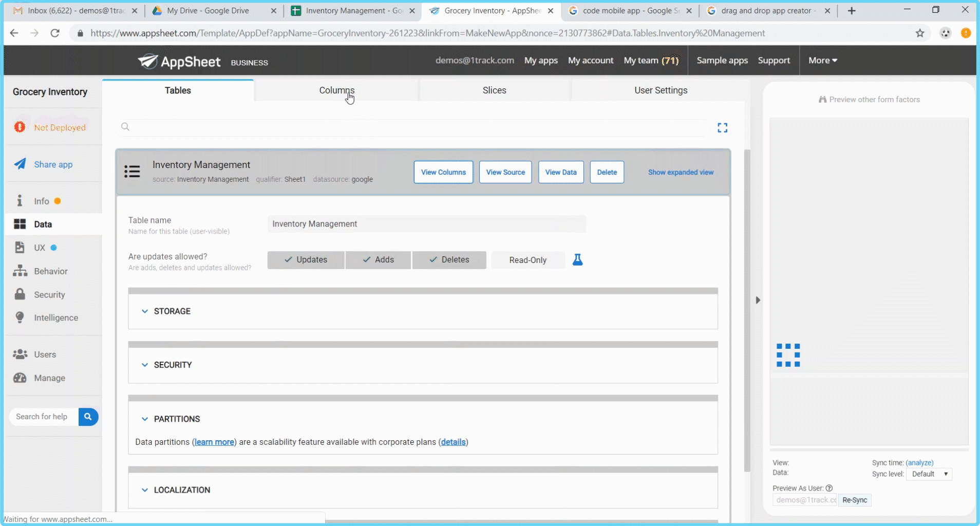Switch to My Drive Google Drive tab
This screenshot has height=526, width=980.
(215, 11)
